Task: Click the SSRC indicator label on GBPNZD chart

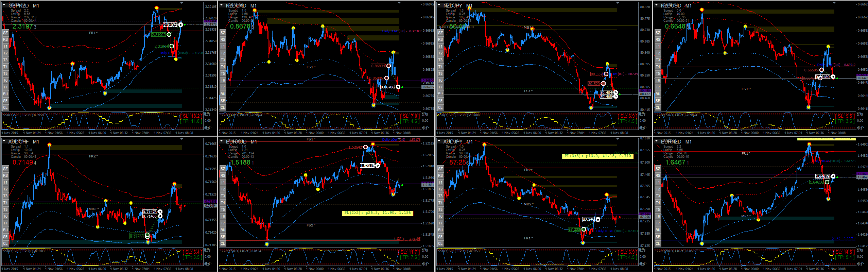Action: point(23,115)
